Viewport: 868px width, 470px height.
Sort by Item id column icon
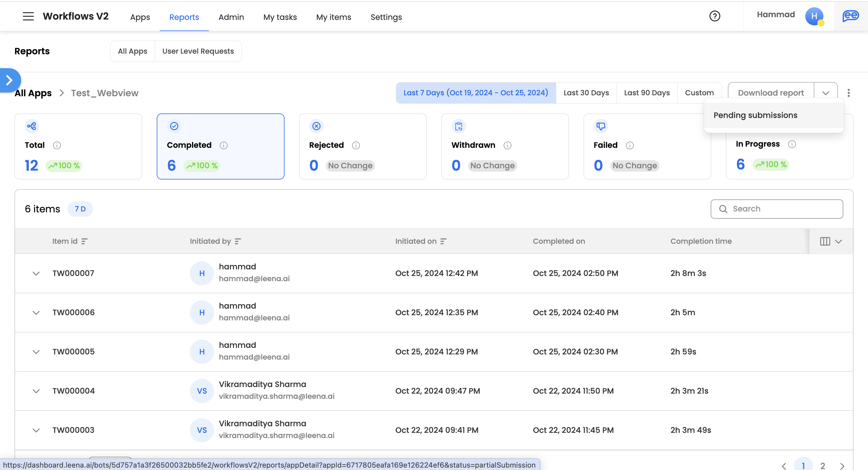point(84,241)
